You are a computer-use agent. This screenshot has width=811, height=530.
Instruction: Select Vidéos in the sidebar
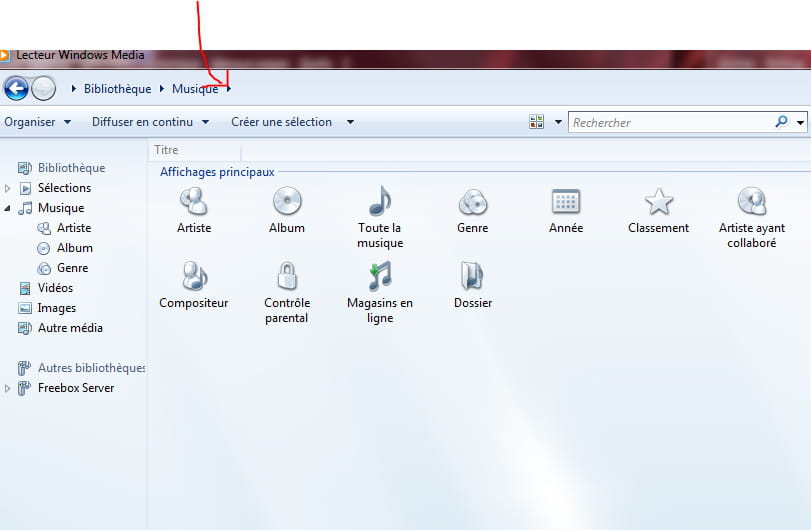pyautogui.click(x=55, y=288)
